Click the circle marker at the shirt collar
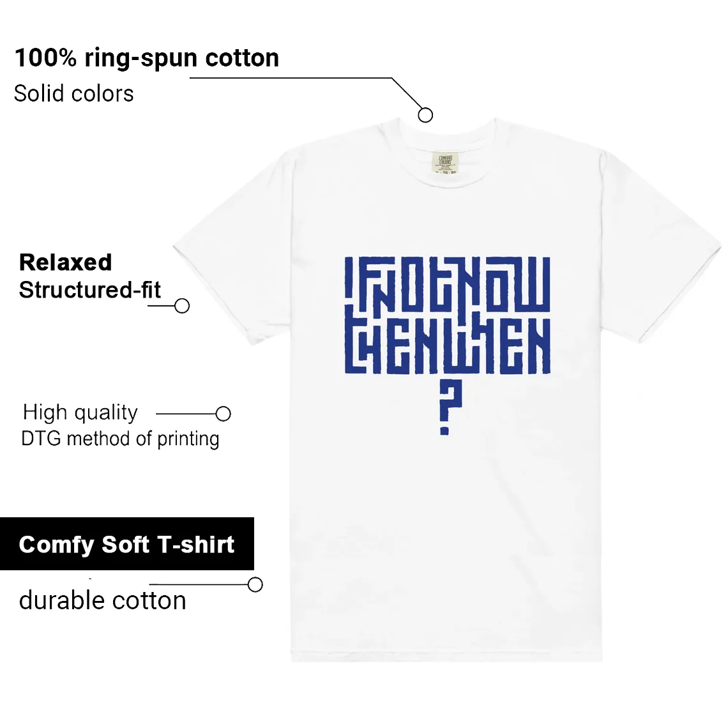 pyautogui.click(x=425, y=115)
